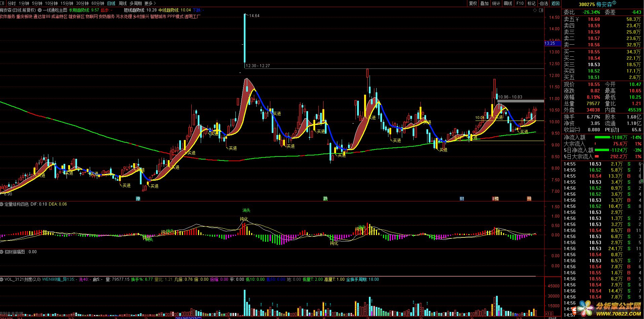Click the 买五 bid row
644x319 pixels.
coord(603,77)
